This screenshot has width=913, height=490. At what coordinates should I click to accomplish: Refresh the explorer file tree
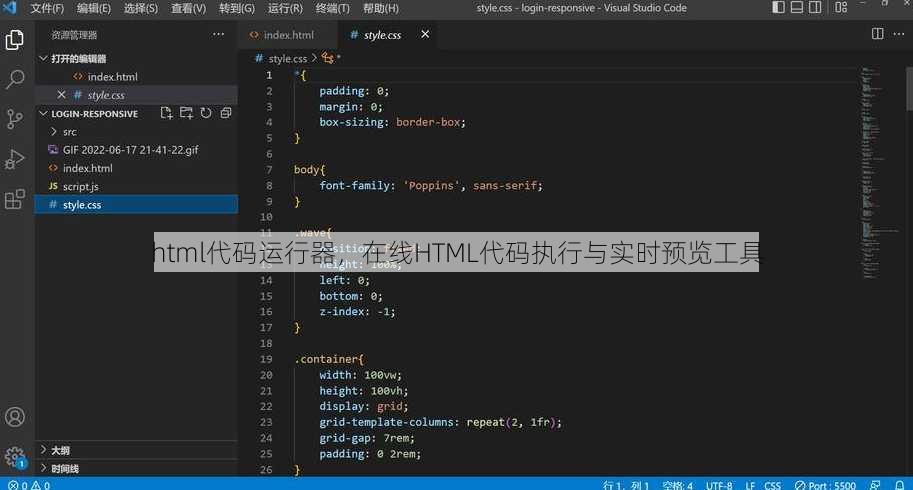206,113
